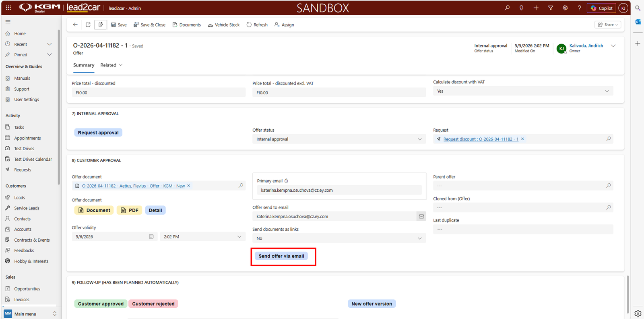Click the search magnifier in the top bar

click(507, 8)
